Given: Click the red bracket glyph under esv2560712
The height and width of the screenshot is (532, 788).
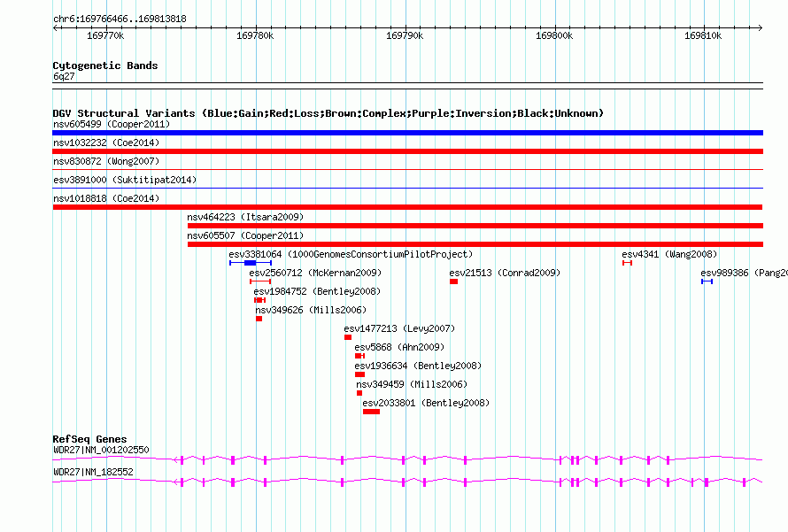Looking at the screenshot, I should click(x=260, y=281).
